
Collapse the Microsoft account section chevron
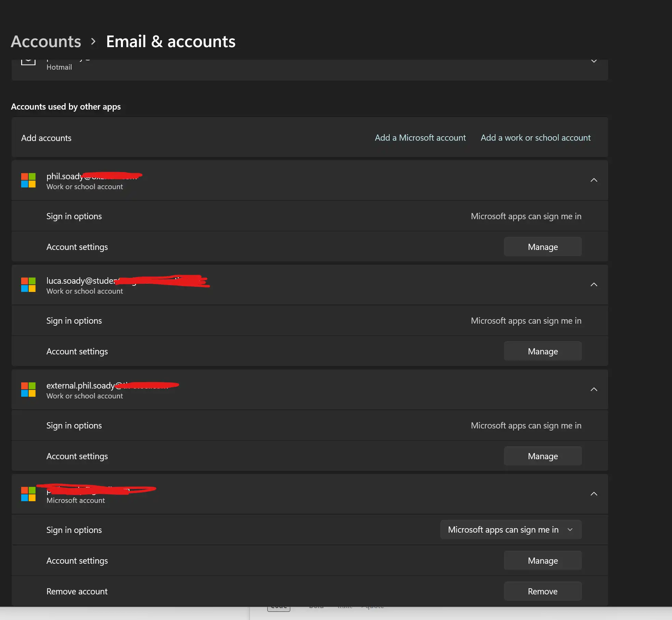[594, 494]
